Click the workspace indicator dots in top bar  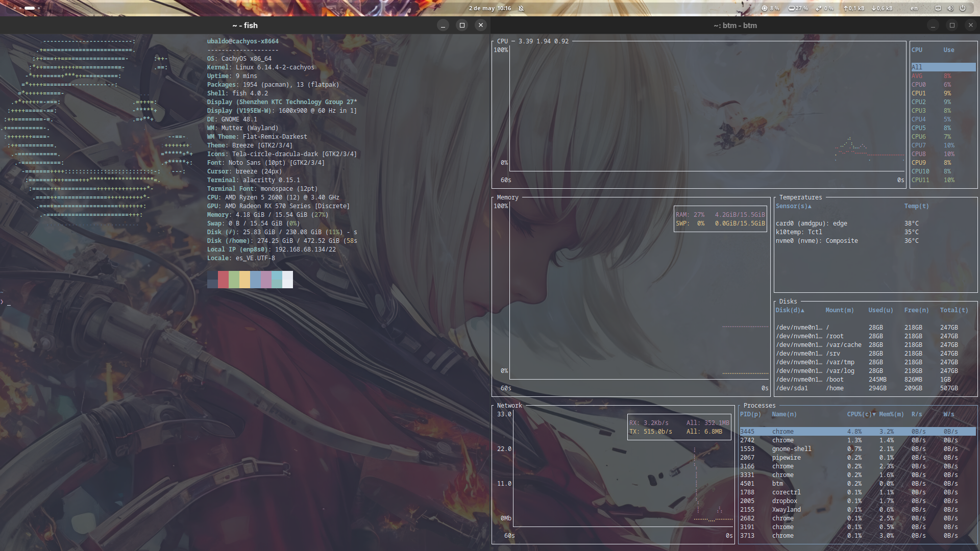(27, 8)
